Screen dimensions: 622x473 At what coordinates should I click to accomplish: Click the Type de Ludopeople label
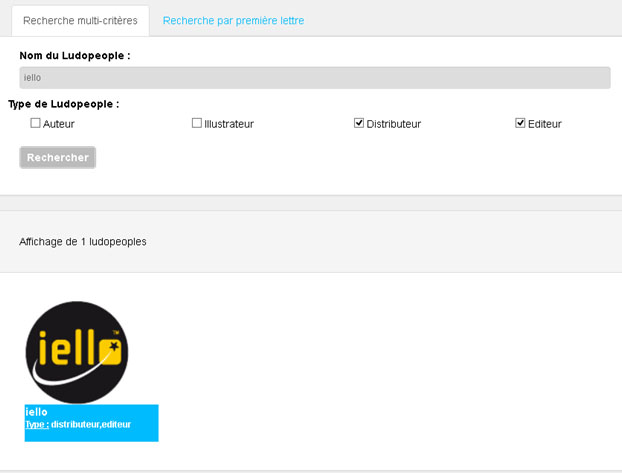tap(64, 104)
